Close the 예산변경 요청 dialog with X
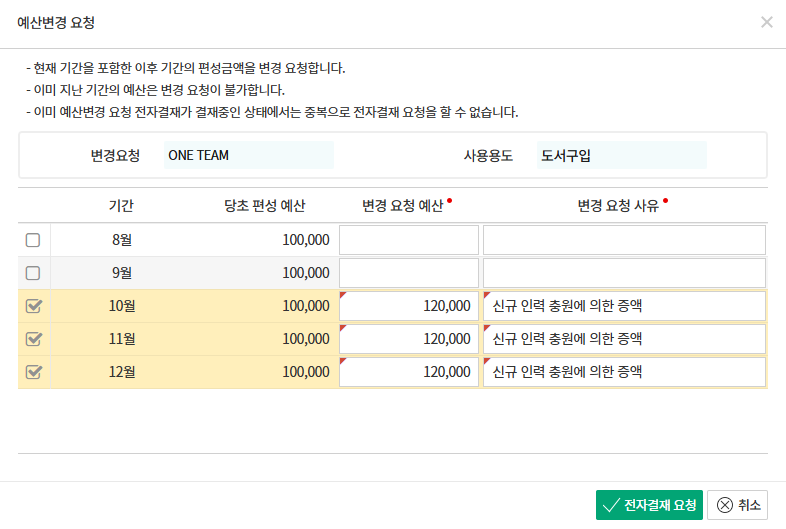 coord(766,22)
